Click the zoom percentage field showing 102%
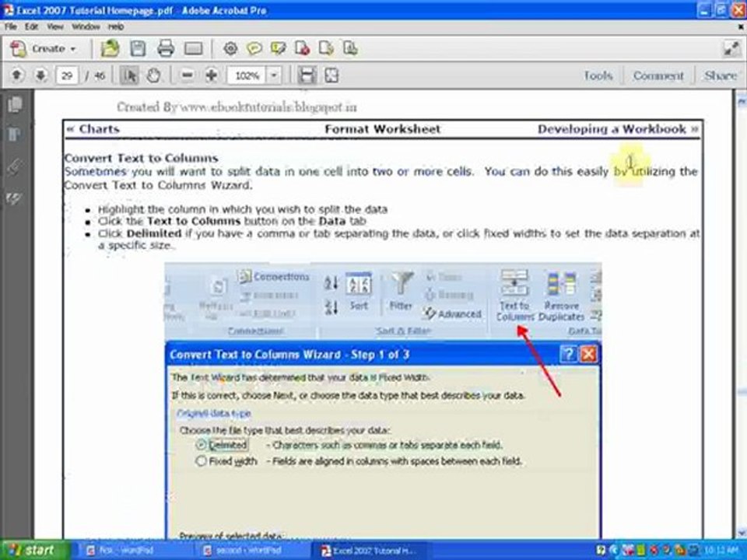 click(247, 75)
